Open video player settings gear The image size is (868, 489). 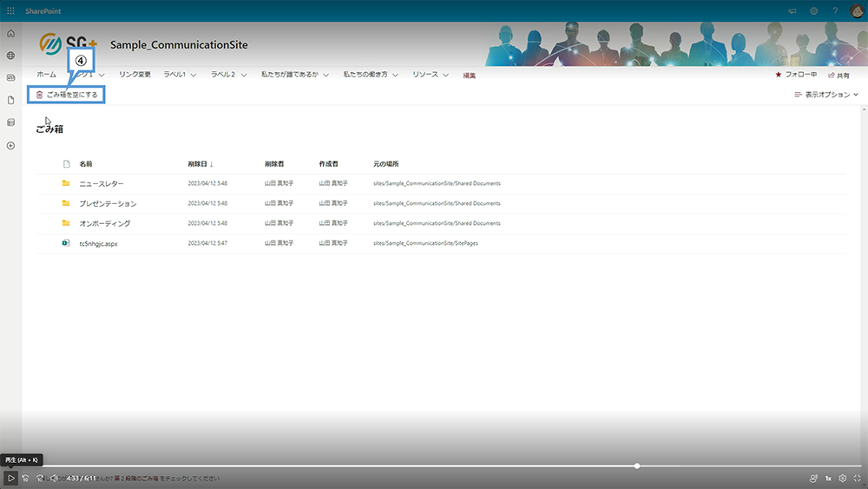(x=843, y=479)
